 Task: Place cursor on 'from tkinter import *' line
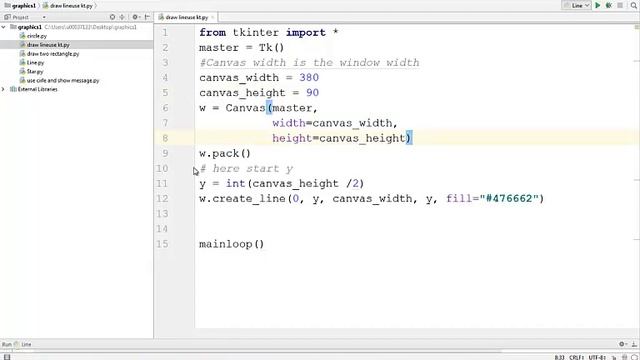(269, 32)
